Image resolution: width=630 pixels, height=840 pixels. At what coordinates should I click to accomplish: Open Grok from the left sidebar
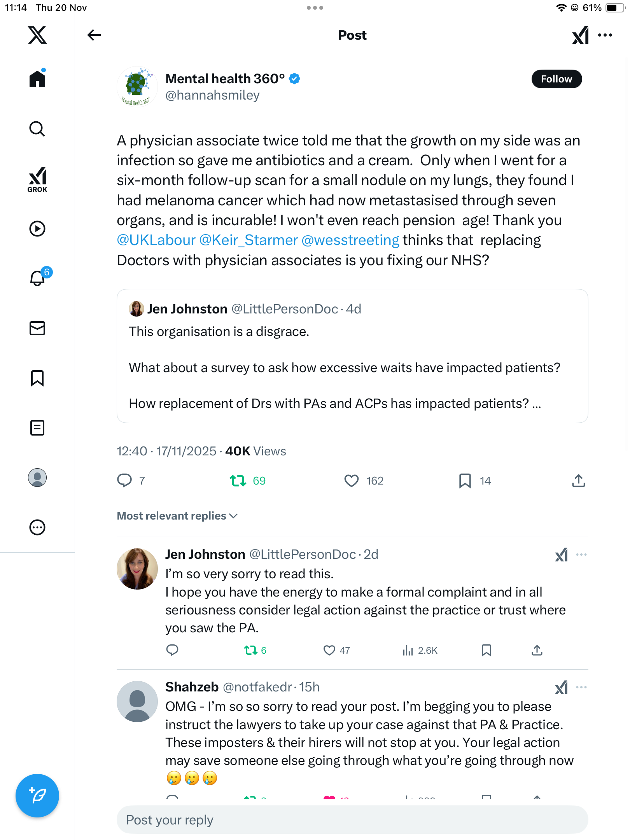(x=37, y=180)
